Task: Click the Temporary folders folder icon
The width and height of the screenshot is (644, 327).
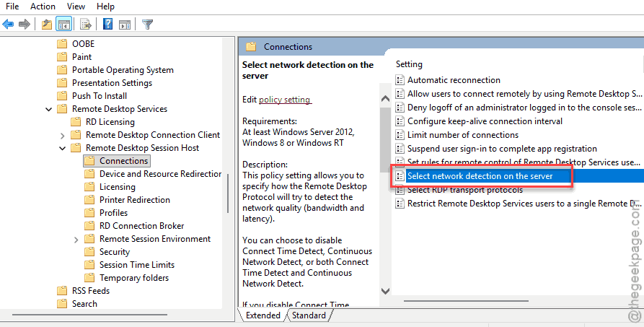Action: click(89, 278)
